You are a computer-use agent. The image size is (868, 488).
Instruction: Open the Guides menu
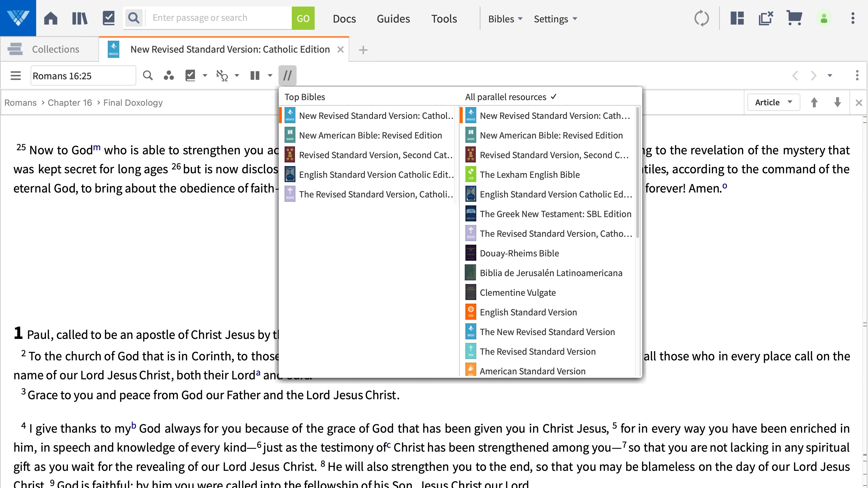pyautogui.click(x=393, y=19)
